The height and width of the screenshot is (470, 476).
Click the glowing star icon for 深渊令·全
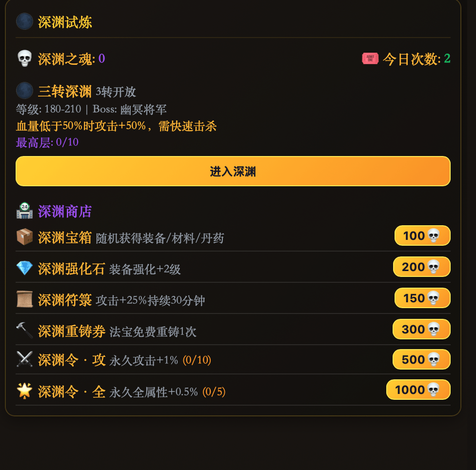point(24,391)
